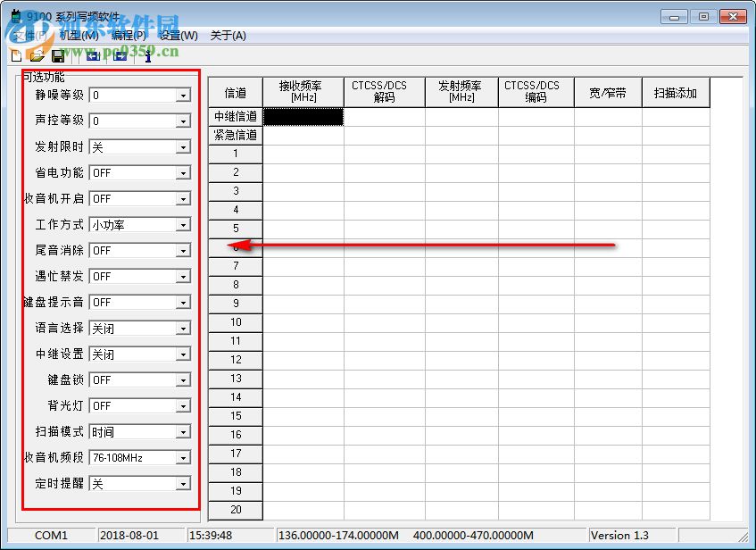The image size is (756, 550).
Task: Click the 发射频率 cell for channel 4
Action: [x=461, y=211]
